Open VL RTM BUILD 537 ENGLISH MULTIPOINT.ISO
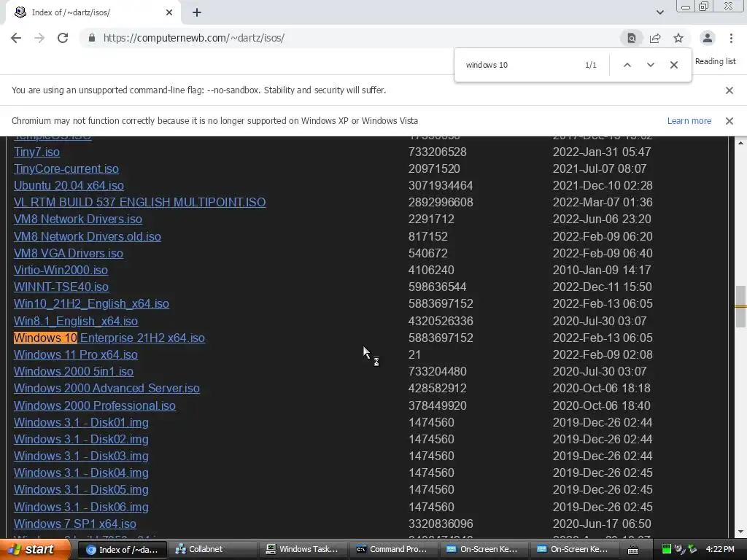This screenshot has height=560, width=747. 139,202
